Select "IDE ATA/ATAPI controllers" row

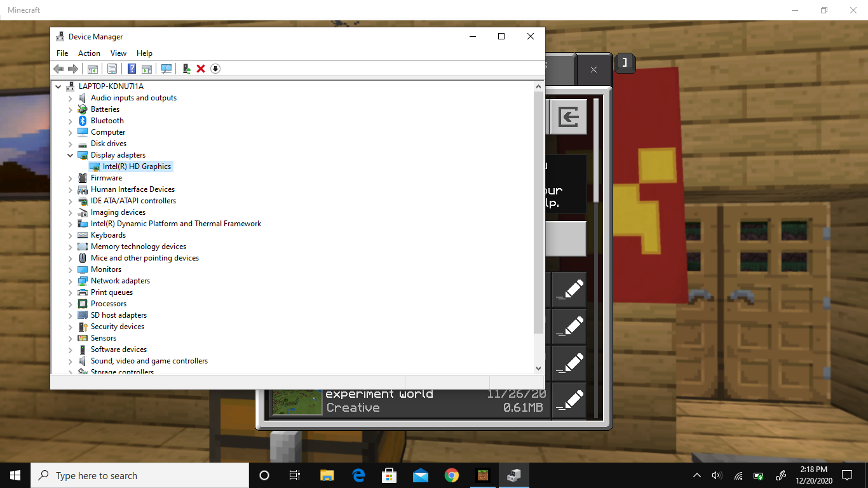coord(133,201)
